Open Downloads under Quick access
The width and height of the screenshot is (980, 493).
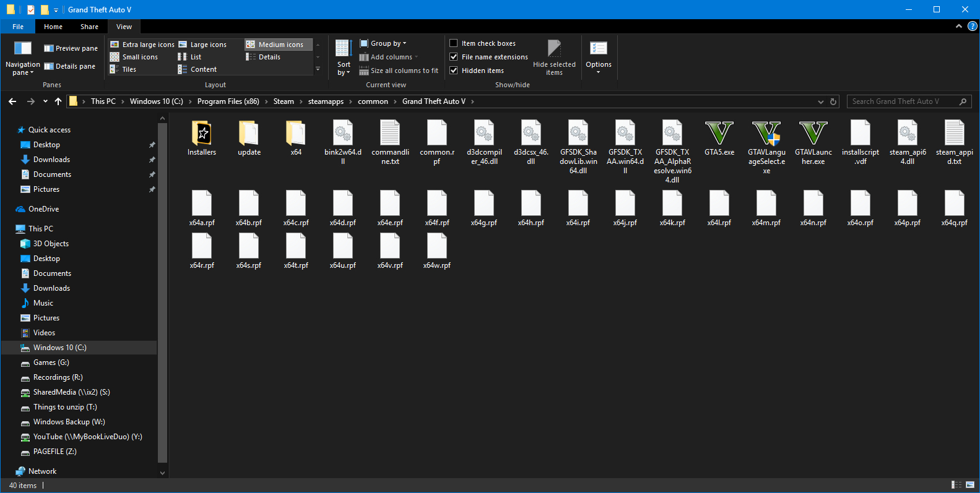51,160
